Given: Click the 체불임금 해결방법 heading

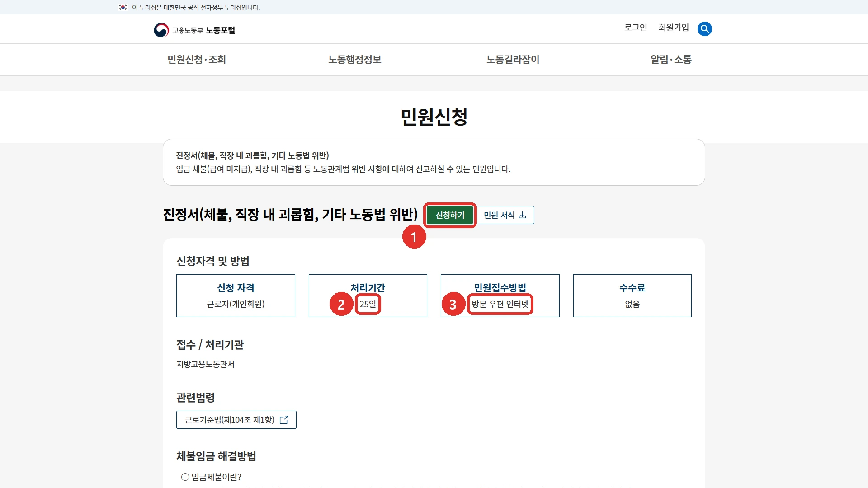Looking at the screenshot, I should coord(216,456).
